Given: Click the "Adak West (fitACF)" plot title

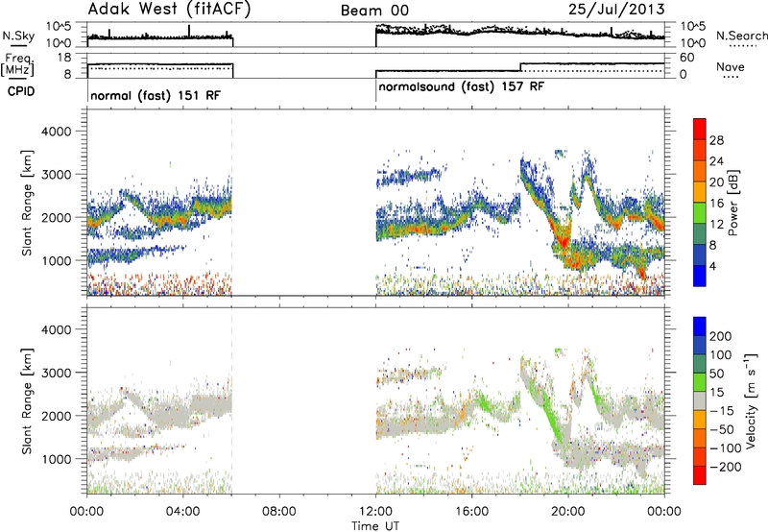Looking at the screenshot, I should point(169,9).
